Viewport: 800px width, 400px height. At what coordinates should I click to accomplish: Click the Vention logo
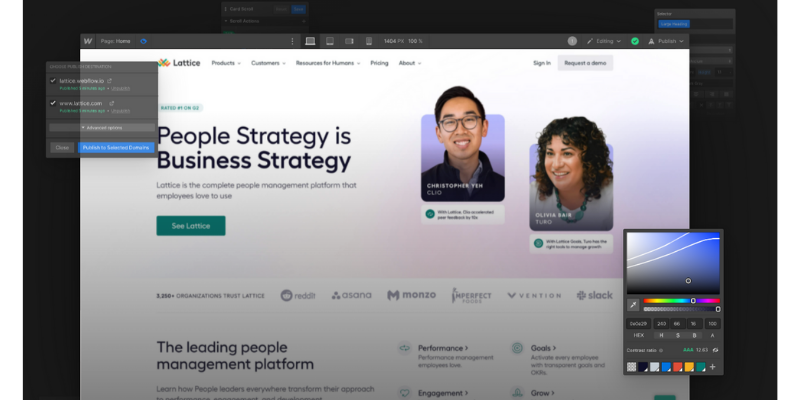click(x=534, y=295)
